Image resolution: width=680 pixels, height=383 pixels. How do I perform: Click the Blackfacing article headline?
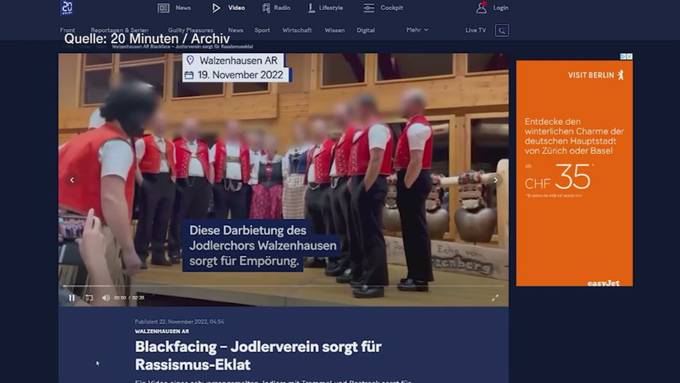point(258,355)
